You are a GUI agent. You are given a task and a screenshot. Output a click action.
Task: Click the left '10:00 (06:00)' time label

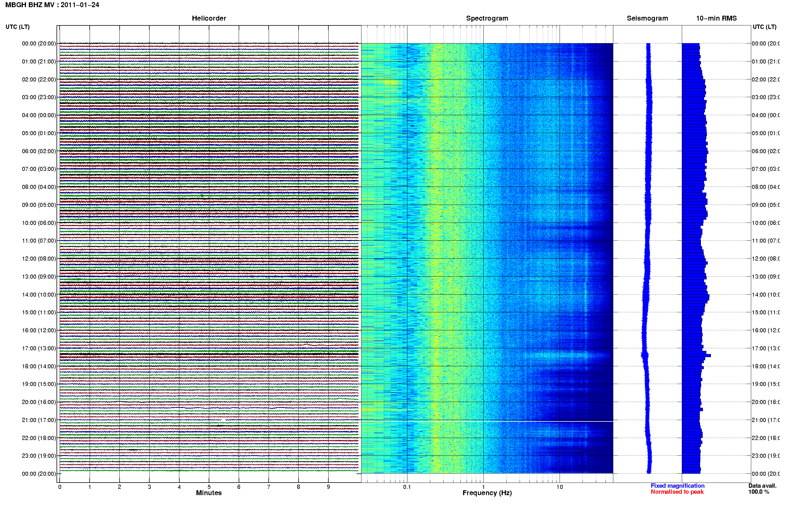point(39,223)
